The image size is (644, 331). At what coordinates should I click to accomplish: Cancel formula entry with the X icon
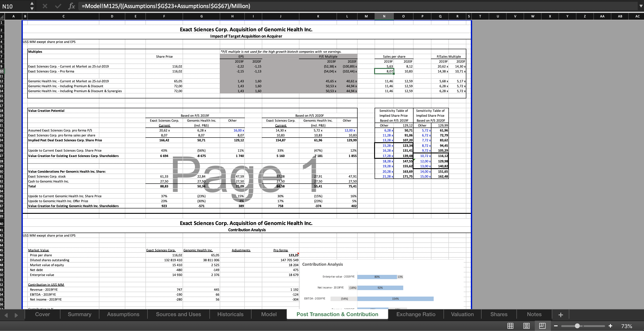[x=45, y=6]
